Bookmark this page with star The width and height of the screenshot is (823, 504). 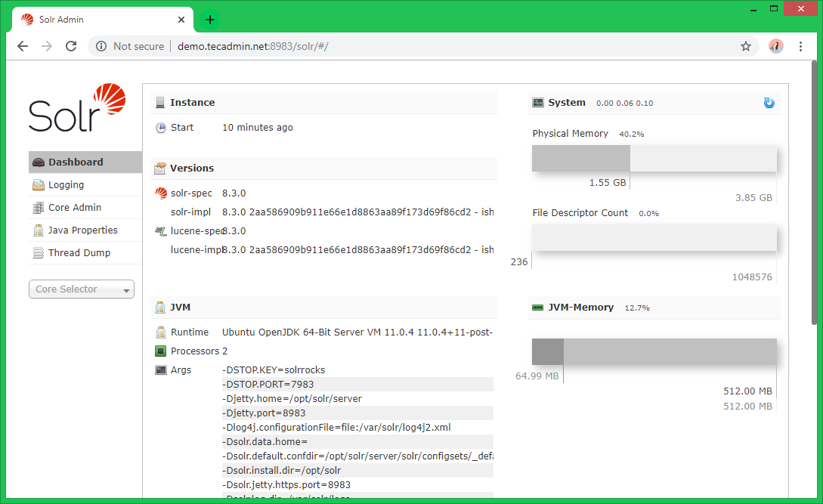tap(746, 46)
